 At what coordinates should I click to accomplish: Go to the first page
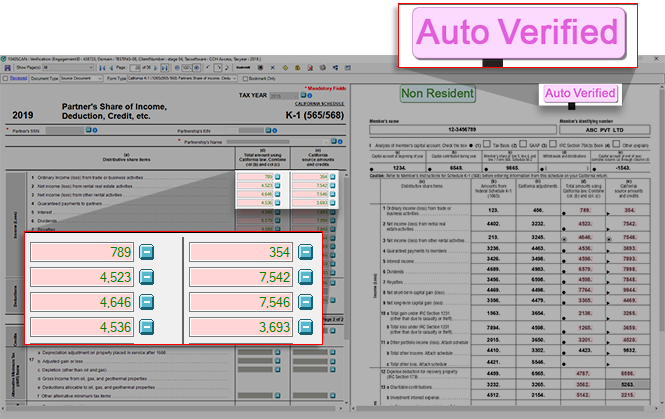click(x=102, y=68)
